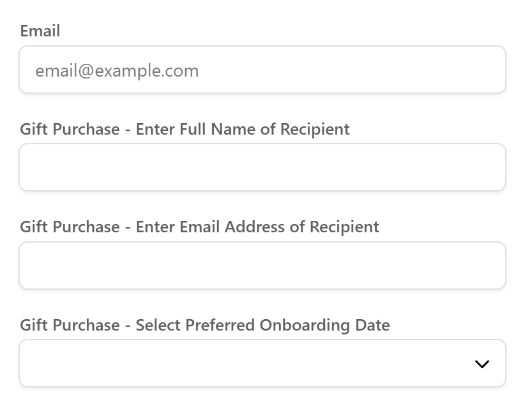Viewport: 532px width, 411px height.
Task: Click the "Gift Purchase" text above the name field
Action: click(70, 129)
